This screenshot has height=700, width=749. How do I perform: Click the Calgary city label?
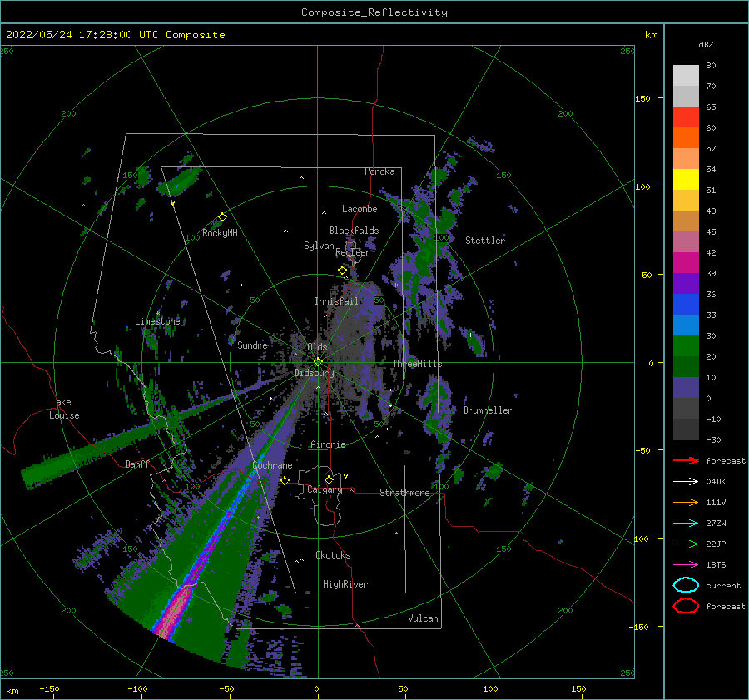coord(325,489)
